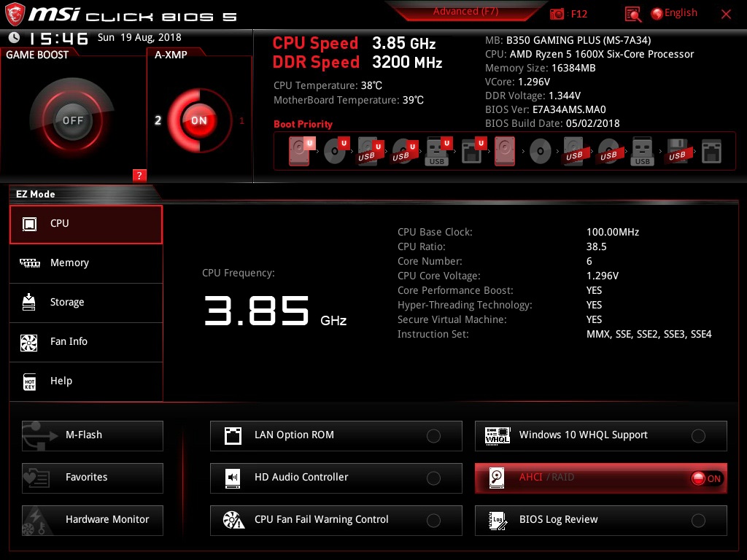The image size is (747, 560).
Task: Select the UEFI hard disk boot device icon
Action: [301, 152]
